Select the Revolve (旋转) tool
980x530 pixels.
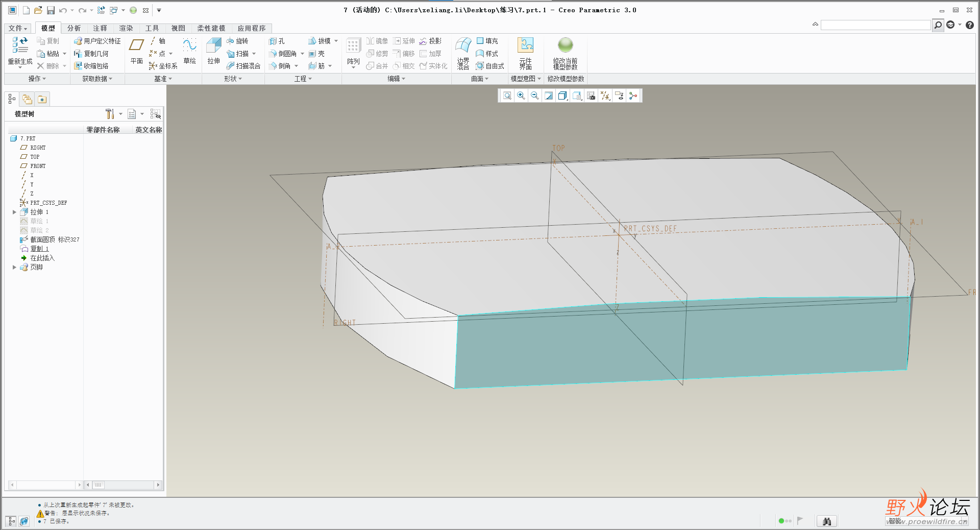coord(237,41)
